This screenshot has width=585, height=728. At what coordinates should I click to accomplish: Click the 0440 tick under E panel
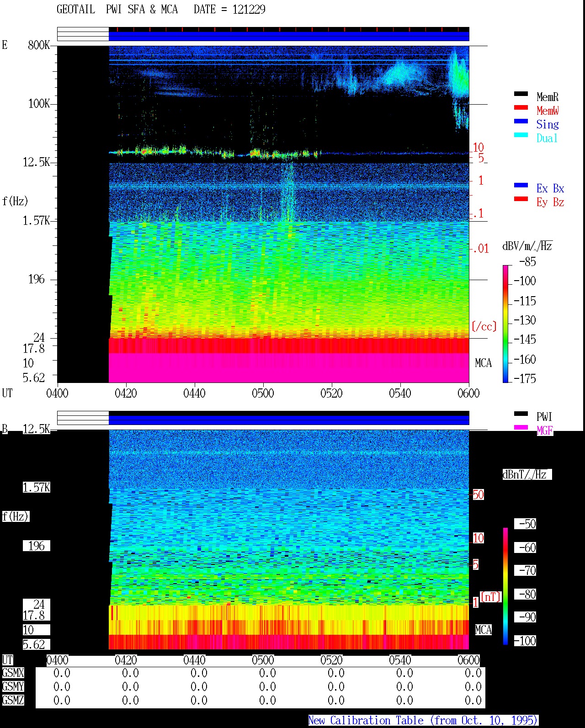[194, 393]
